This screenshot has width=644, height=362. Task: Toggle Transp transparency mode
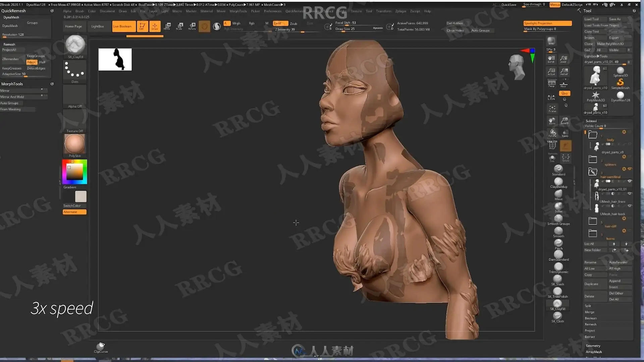tap(565, 133)
